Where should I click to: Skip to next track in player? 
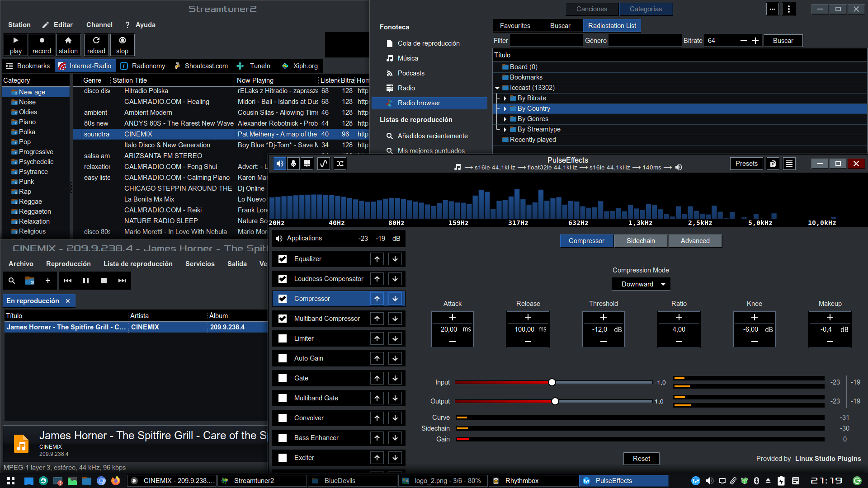coord(122,281)
